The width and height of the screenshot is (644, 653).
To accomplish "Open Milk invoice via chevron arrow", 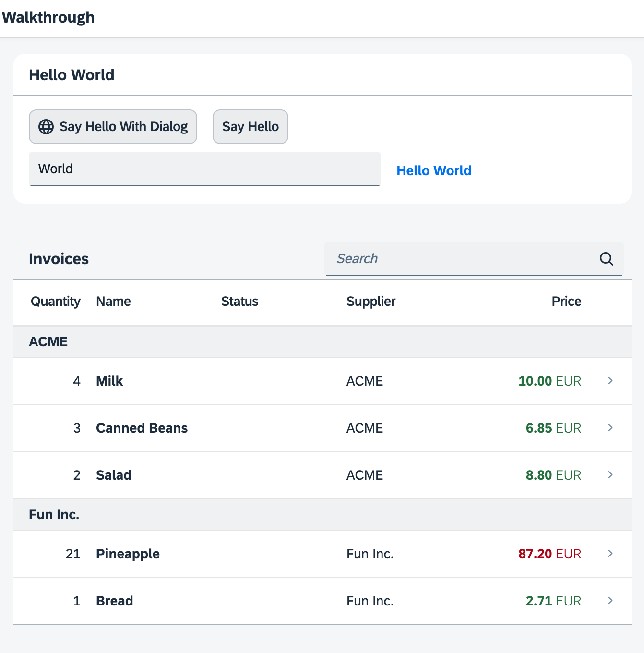I will click(x=610, y=381).
